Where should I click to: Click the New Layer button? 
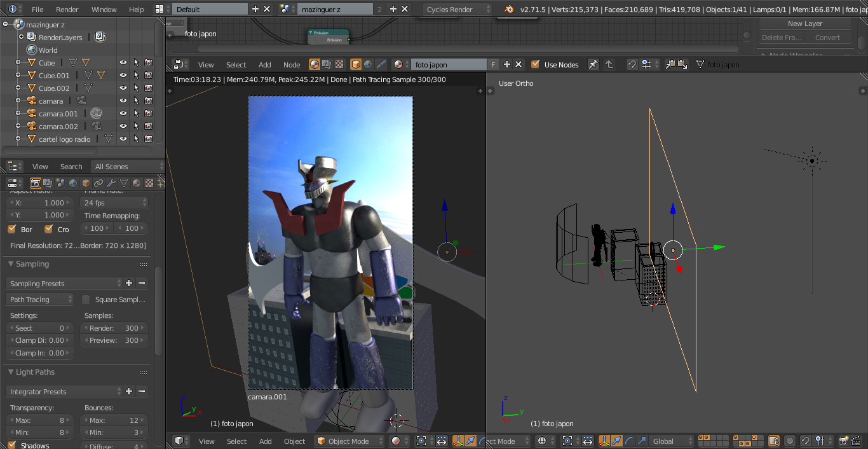(x=805, y=24)
